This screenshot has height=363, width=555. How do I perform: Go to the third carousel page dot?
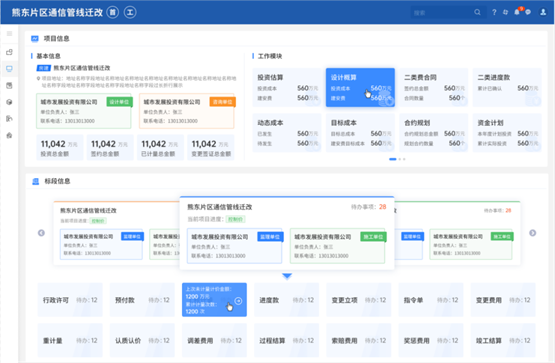(x=404, y=159)
